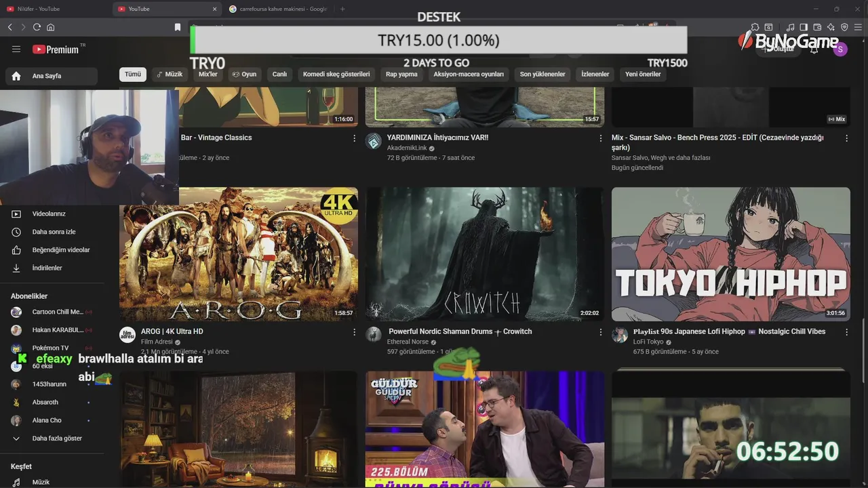Open the wallet icon in browser toolbar
Screen dimensions: 868x488
pos(817,27)
